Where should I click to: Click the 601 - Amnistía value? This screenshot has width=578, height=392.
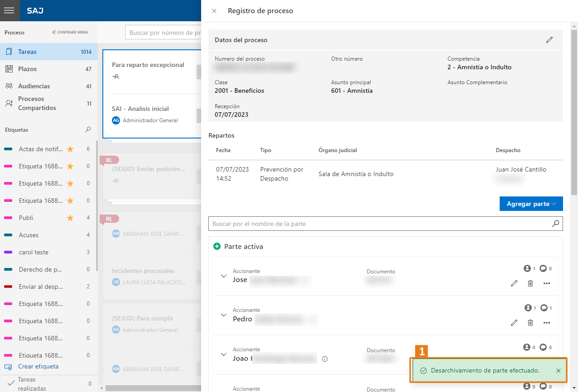click(x=352, y=91)
